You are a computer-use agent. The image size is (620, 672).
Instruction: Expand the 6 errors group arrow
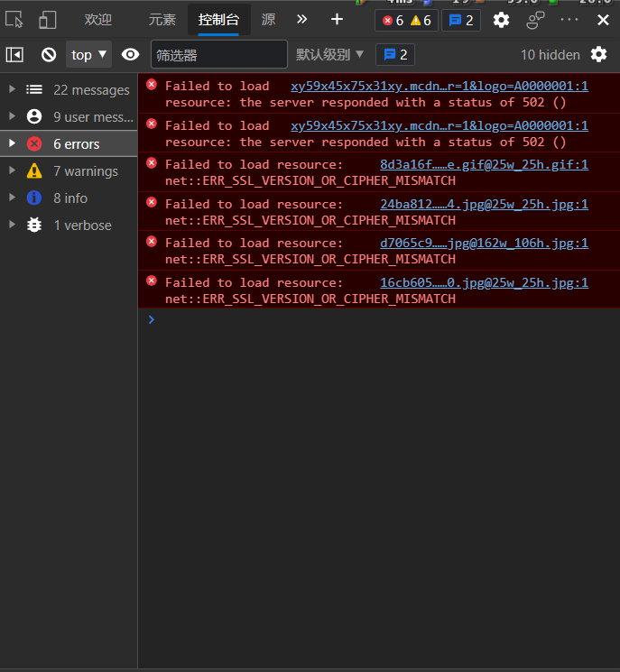12,143
